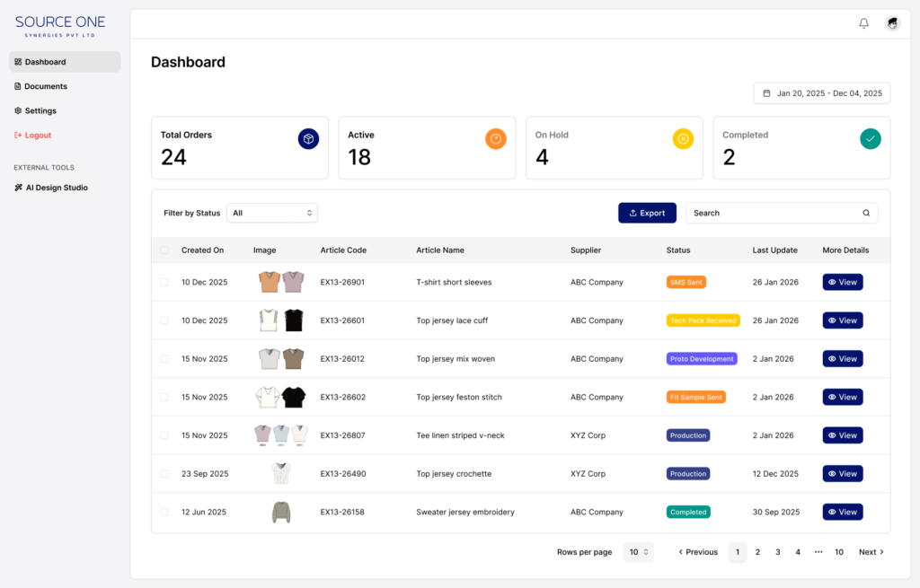Check the row for article EX13-26901
Screen dimensions: 920x588
pyautogui.click(x=164, y=282)
